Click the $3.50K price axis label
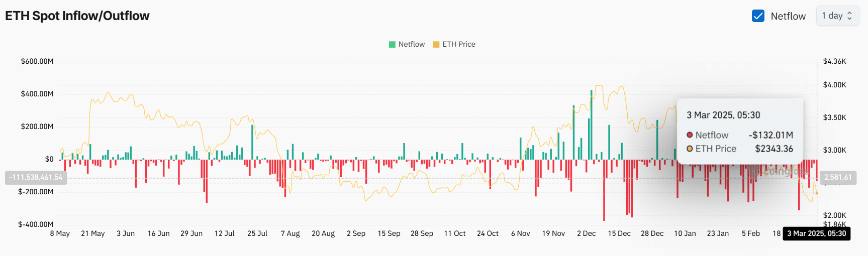This screenshot has height=256, width=868. point(835,117)
